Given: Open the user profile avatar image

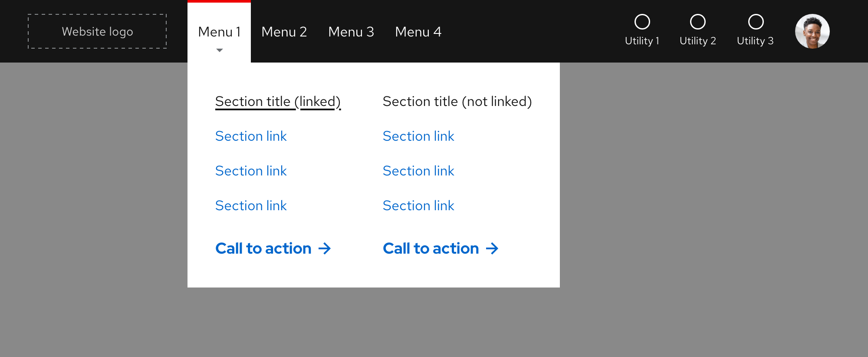Looking at the screenshot, I should coord(812,31).
